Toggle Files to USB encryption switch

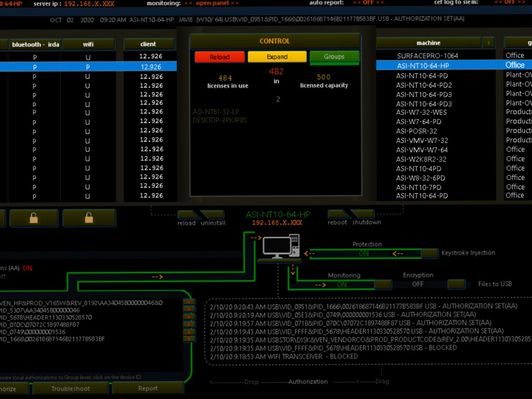click(x=456, y=284)
